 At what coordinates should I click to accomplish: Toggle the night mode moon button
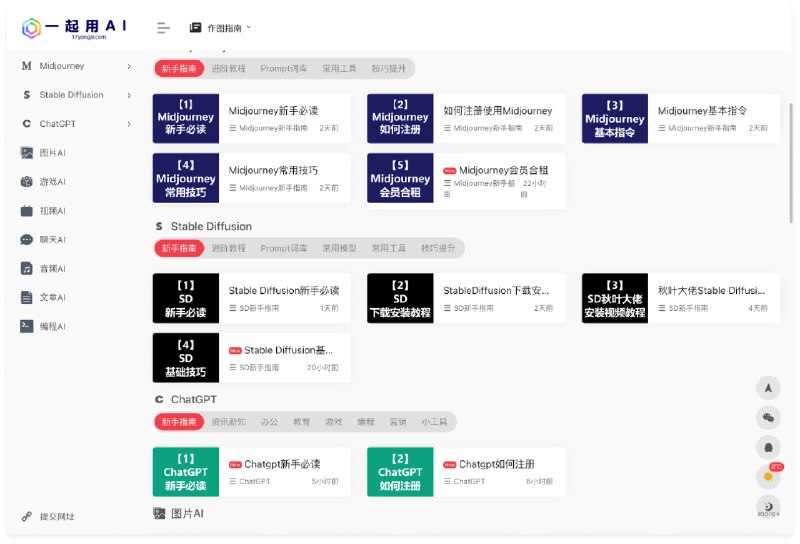[768, 507]
